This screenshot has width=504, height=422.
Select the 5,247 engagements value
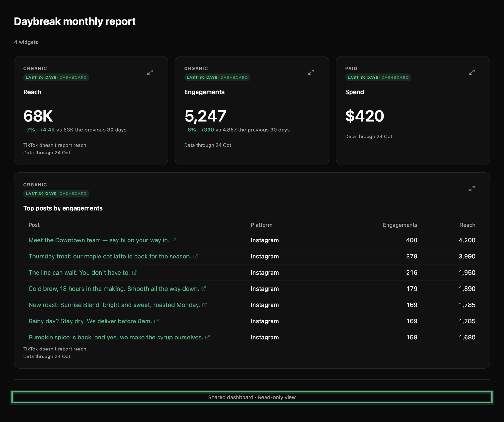205,116
